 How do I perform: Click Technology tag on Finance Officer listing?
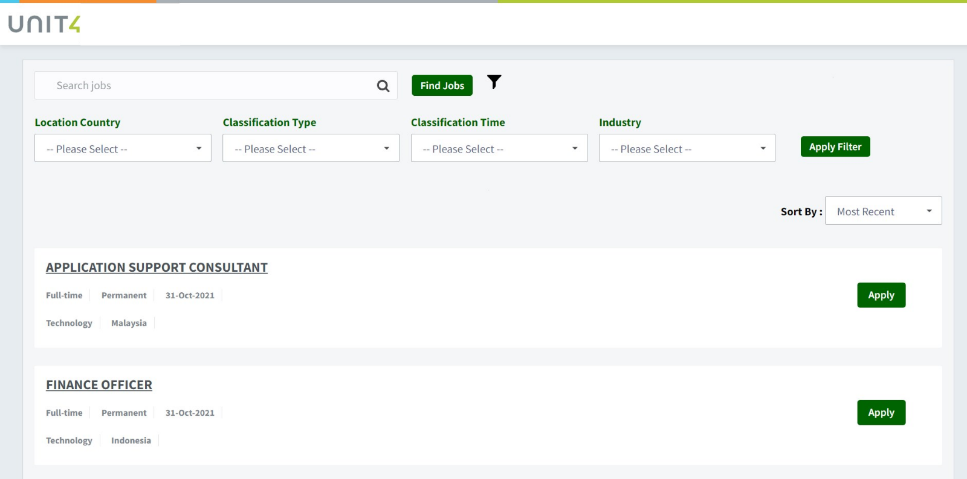coord(69,440)
